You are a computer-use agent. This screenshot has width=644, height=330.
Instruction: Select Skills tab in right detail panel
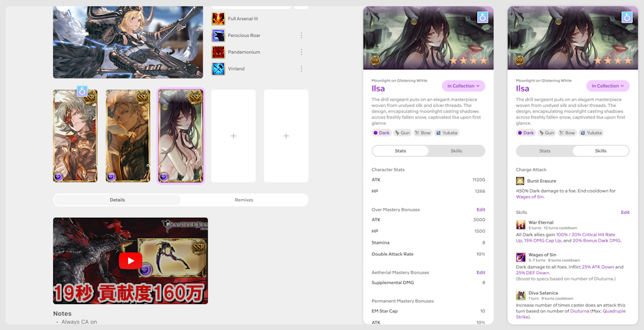(x=601, y=151)
